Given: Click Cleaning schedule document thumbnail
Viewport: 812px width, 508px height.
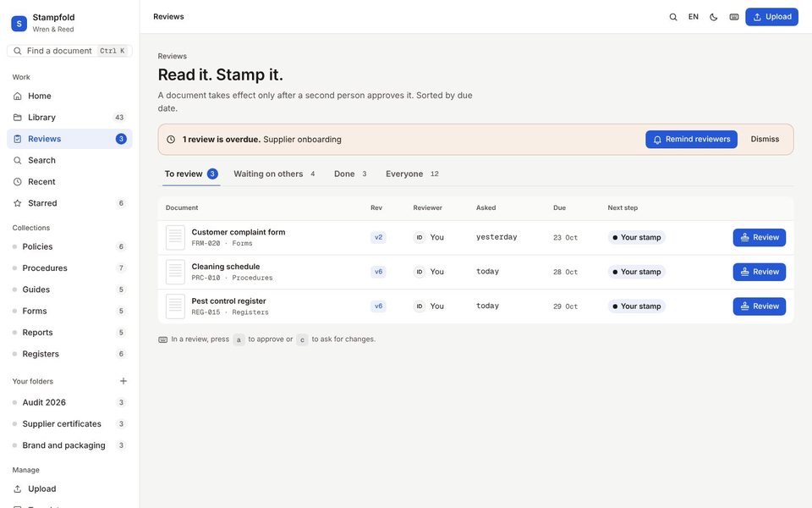Looking at the screenshot, I should [175, 272].
